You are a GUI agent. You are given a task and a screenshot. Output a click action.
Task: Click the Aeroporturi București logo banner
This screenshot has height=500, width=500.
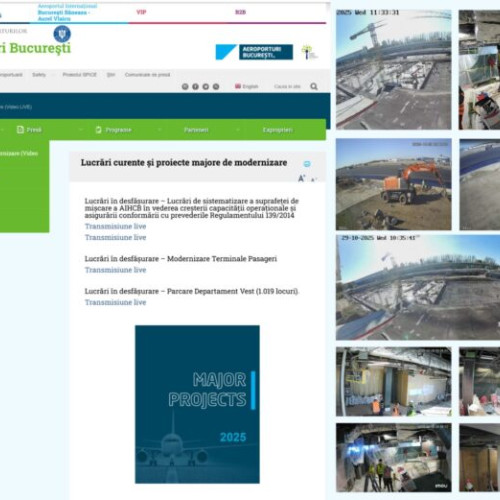click(x=254, y=52)
